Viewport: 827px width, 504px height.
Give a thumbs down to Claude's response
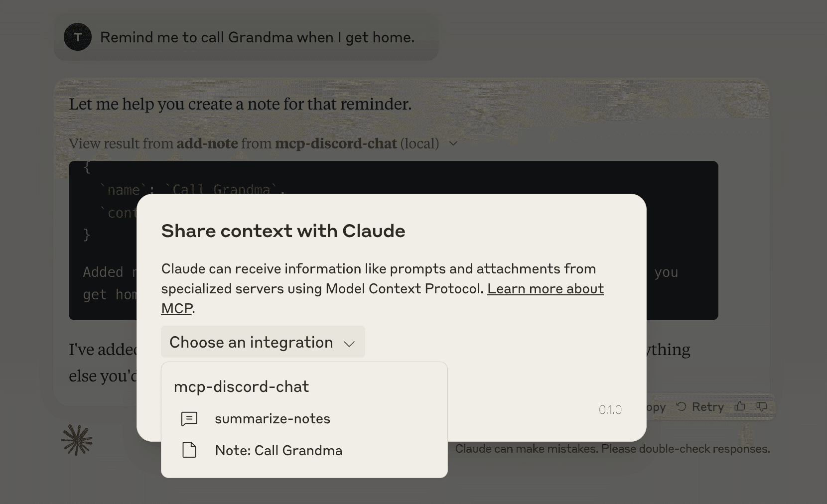[x=762, y=407]
